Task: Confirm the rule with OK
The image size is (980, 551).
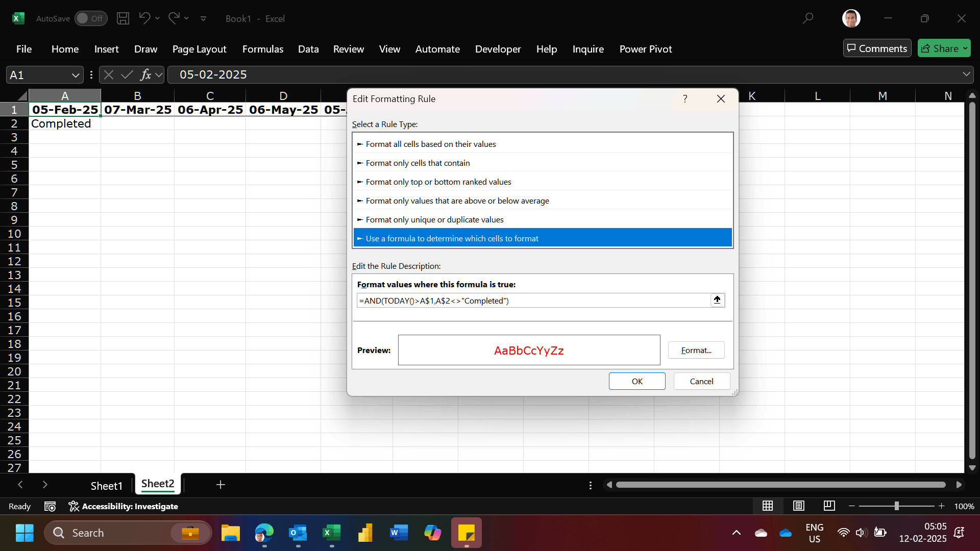Action: [637, 381]
